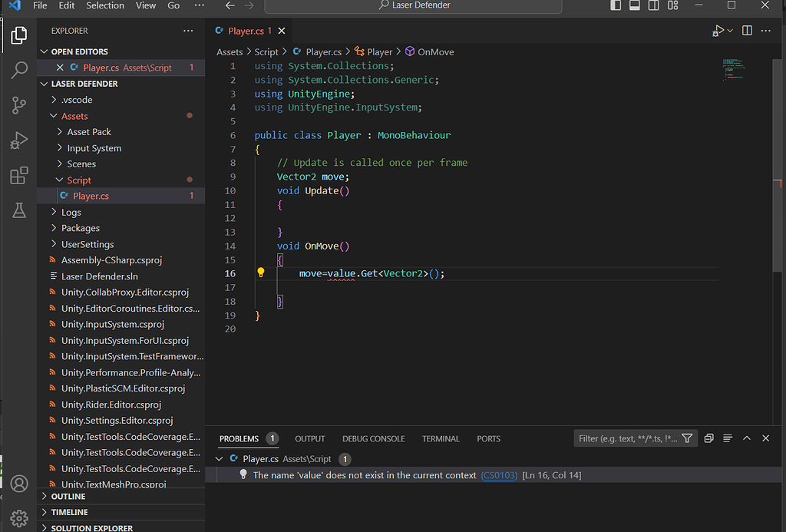Click the CS0103 error code link

click(x=499, y=476)
